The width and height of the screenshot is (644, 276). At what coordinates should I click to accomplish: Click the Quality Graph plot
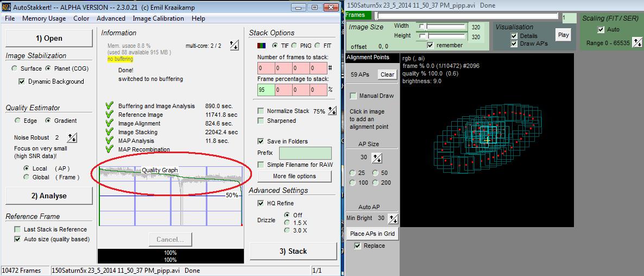tap(171, 196)
